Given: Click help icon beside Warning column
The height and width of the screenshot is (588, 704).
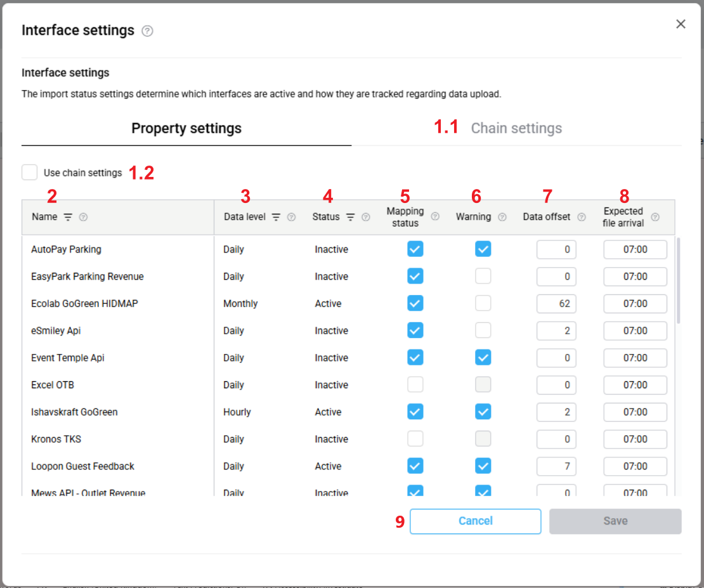Looking at the screenshot, I should click(x=502, y=217).
